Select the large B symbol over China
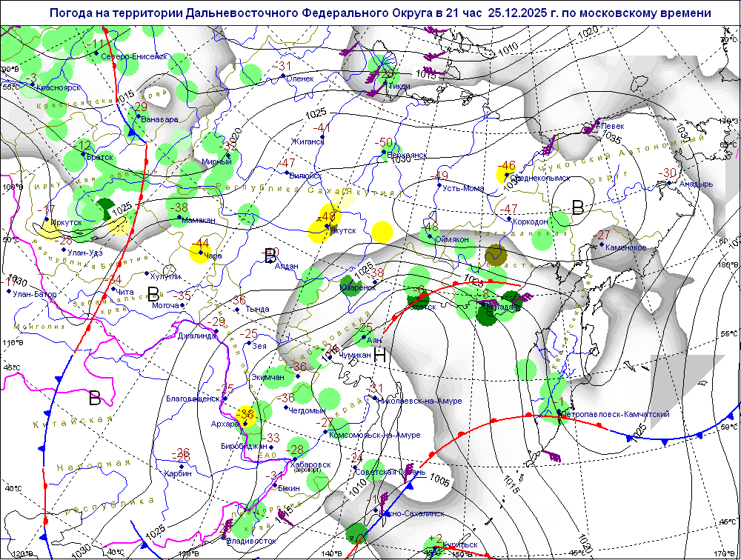The image size is (741, 560). point(94,399)
